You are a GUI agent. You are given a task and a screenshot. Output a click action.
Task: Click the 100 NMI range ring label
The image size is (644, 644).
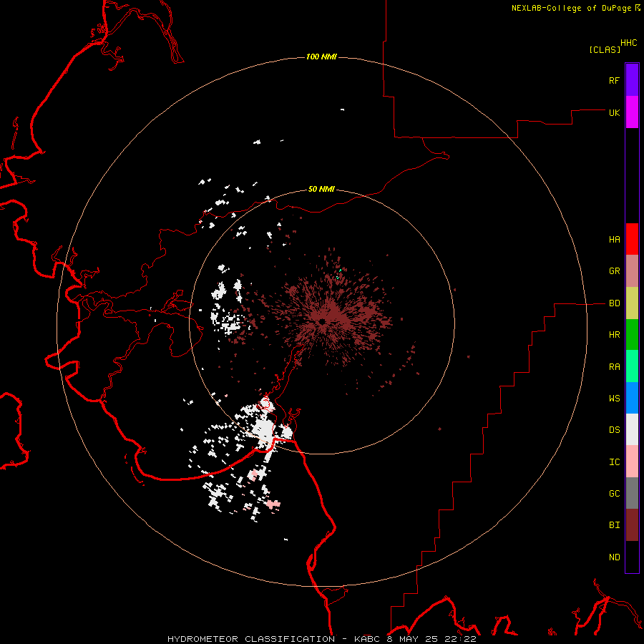point(321,57)
